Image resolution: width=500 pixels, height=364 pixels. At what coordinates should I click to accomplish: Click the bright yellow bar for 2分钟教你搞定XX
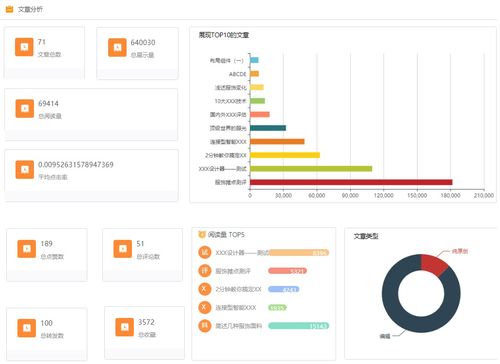tap(285, 155)
